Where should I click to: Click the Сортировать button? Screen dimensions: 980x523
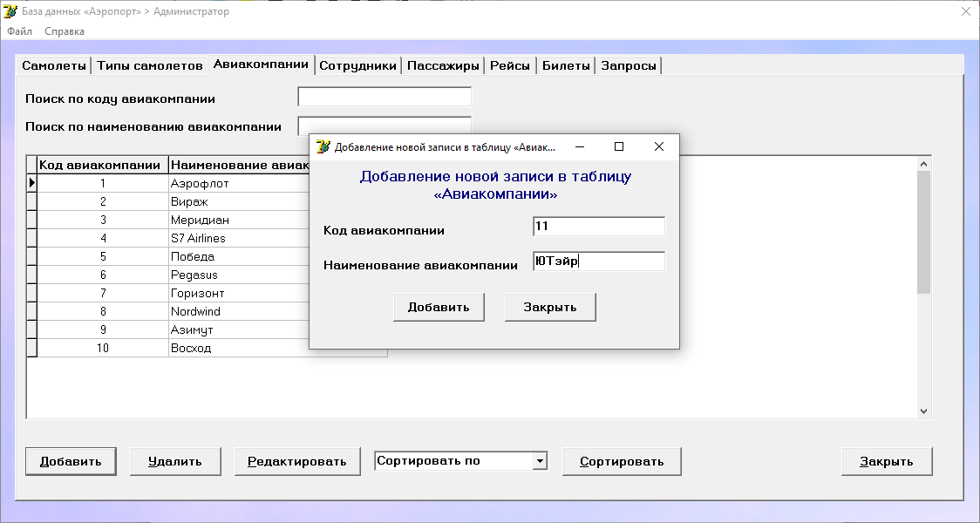622,462
